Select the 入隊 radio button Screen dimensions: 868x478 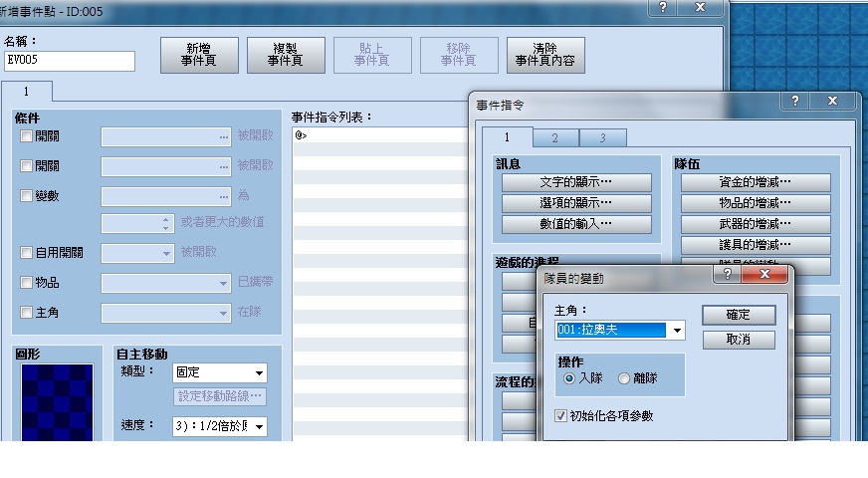pyautogui.click(x=569, y=378)
